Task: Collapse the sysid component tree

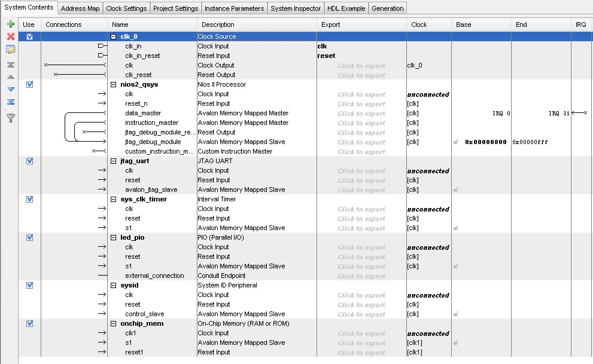Action: click(113, 286)
